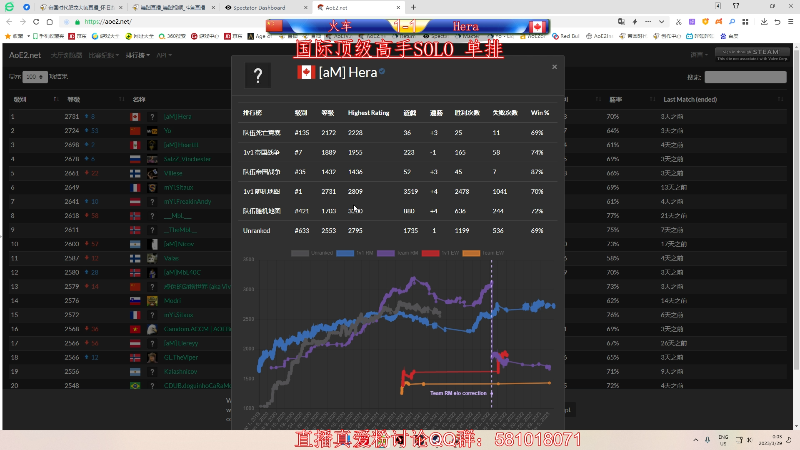
Task: Toggle 1v1 EW series in chart legend
Action: pyautogui.click(x=441, y=253)
